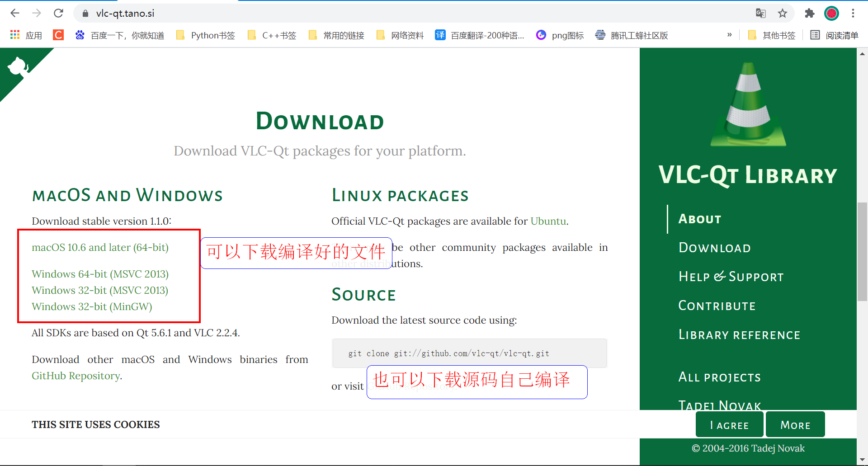Screen dimensions: 868x466
Task: Open Help & Support in sidebar
Action: (x=731, y=277)
